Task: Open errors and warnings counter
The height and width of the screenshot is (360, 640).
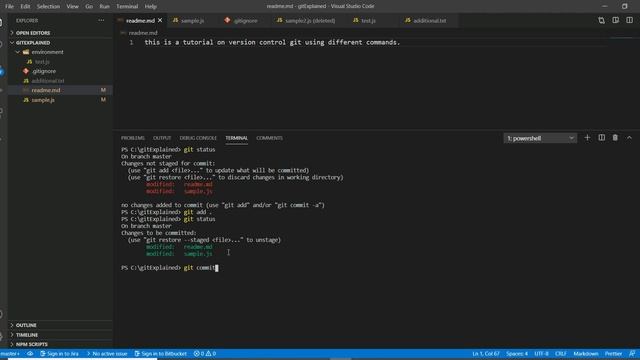Action: (205, 354)
